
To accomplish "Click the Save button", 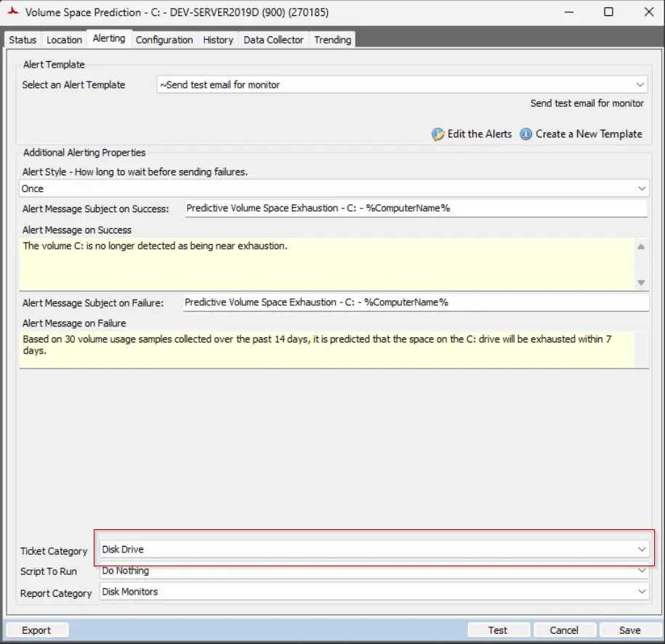I will click(630, 630).
